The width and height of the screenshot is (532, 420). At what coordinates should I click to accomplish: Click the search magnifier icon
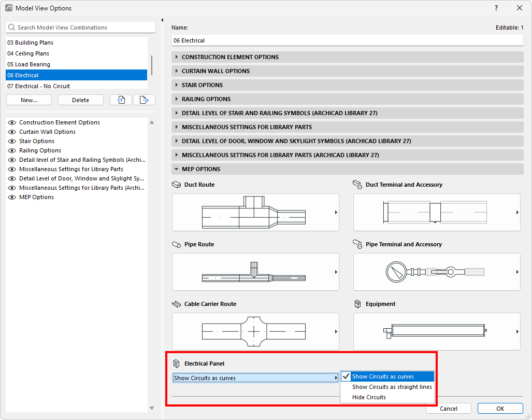(11, 27)
